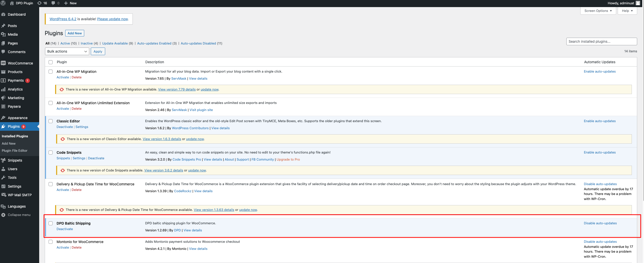Tick the Montonio for WooCommerce checkbox
This screenshot has height=263, width=644.
(51, 242)
